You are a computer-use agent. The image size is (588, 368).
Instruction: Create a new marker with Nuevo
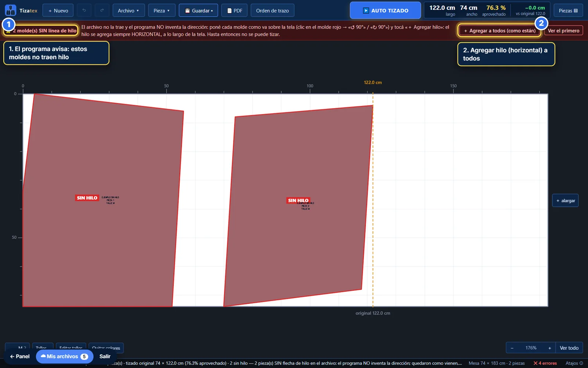(58, 10)
